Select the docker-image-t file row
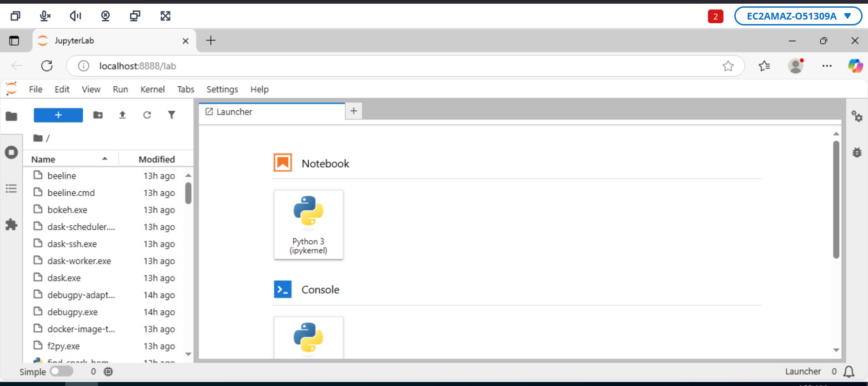868x386 pixels. [x=104, y=329]
